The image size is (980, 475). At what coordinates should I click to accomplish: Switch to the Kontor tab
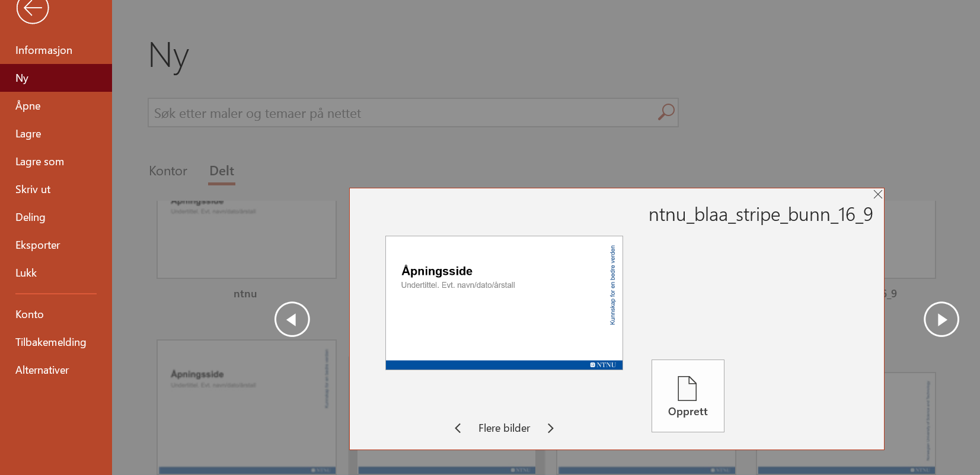point(168,171)
